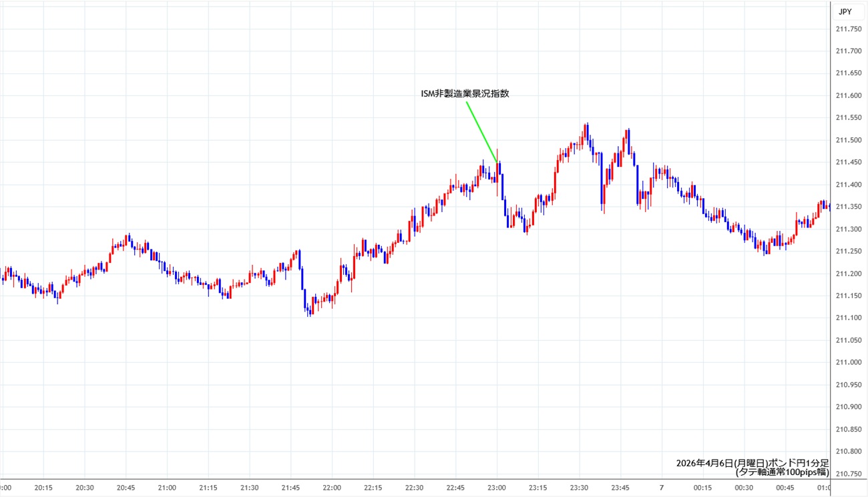Viewport: 868px width, 497px height.
Task: Select the green annotation arrow line
Action: coord(481,131)
